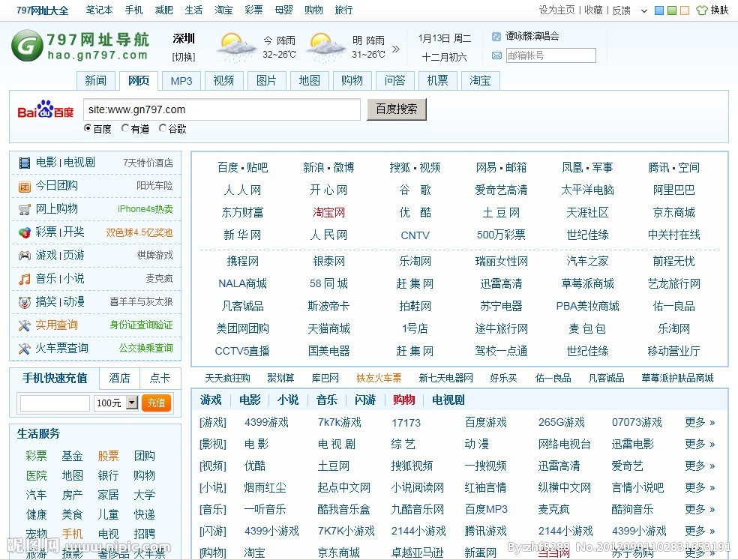Open the 笔记本 top navigation link
Image resolution: width=738 pixels, height=560 pixels.
(x=99, y=10)
